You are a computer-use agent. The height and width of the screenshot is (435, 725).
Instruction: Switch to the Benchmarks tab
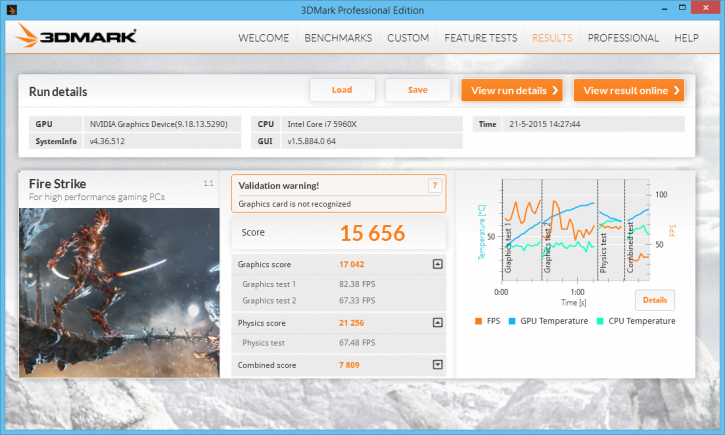(338, 38)
